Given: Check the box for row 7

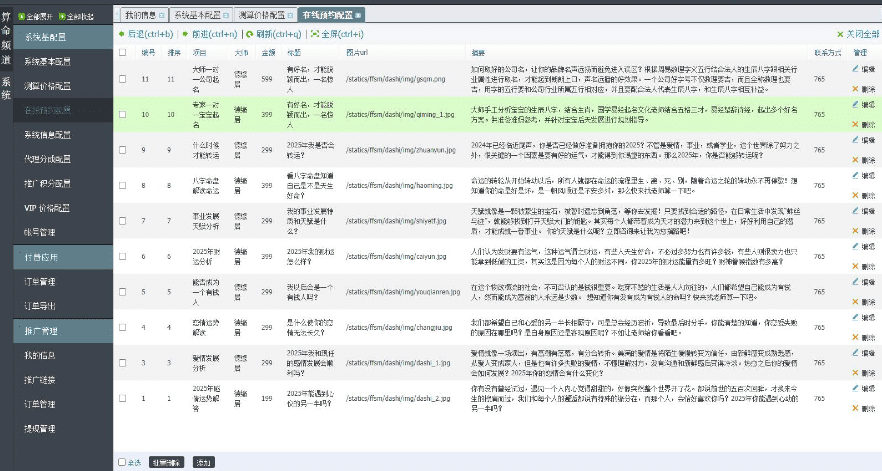Looking at the screenshot, I should (x=123, y=221).
